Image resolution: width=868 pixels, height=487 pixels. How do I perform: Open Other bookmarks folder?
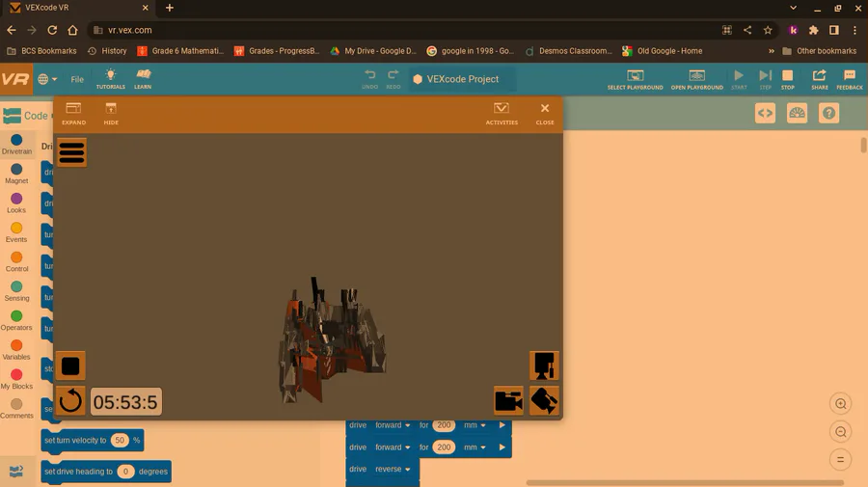[819, 51]
